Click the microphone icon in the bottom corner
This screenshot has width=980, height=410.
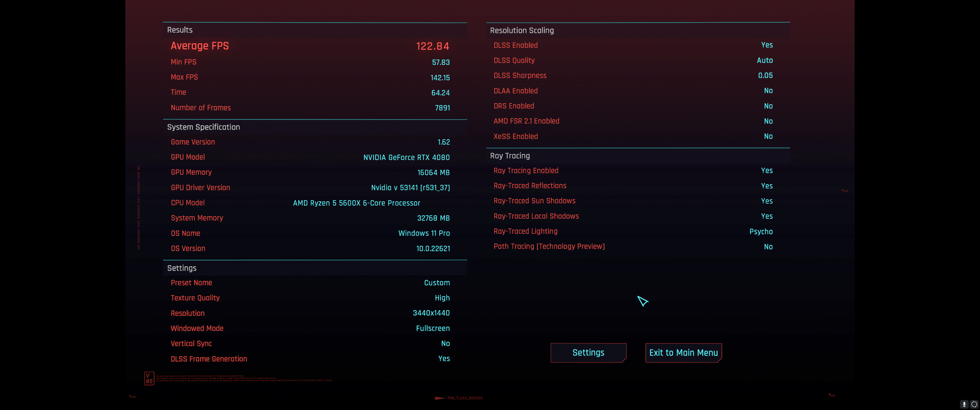pyautogui.click(x=964, y=404)
